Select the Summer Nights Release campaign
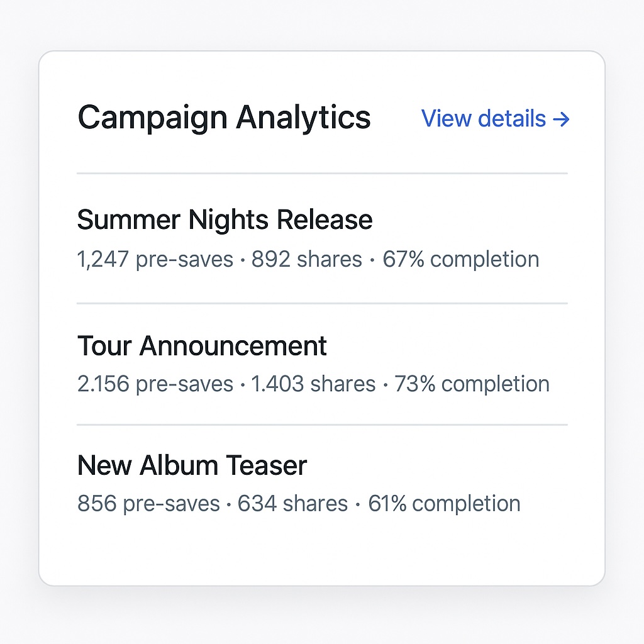 tap(225, 220)
